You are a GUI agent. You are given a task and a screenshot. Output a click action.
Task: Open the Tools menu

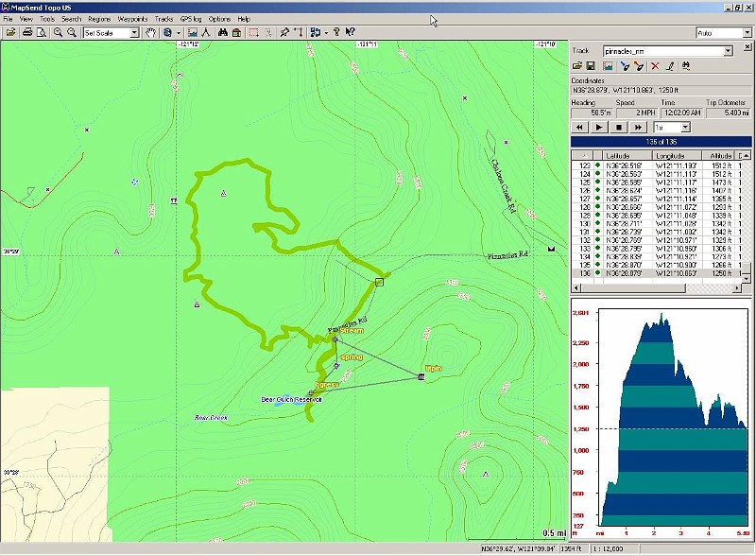tap(47, 19)
